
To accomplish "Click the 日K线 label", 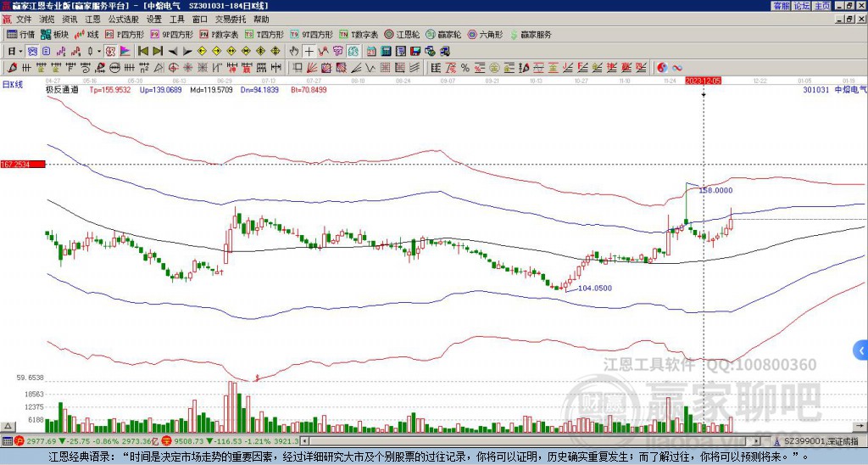I will click(x=13, y=84).
